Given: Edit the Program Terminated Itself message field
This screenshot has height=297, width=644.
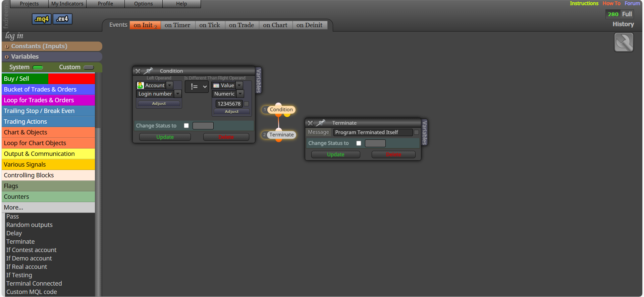Looking at the screenshot, I should pos(373,132).
